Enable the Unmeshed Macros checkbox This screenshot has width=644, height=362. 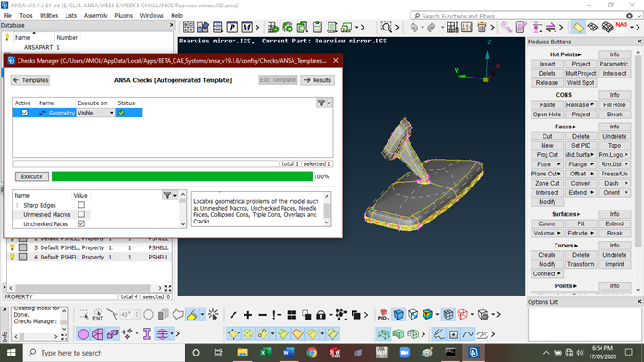[81, 214]
